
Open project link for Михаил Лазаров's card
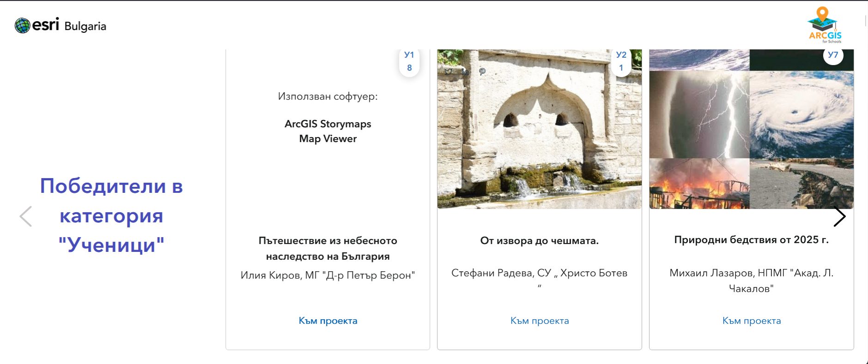click(x=751, y=321)
